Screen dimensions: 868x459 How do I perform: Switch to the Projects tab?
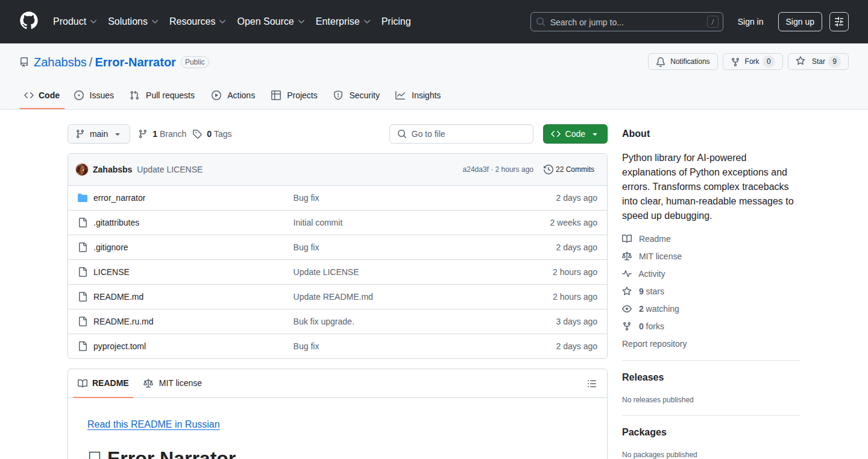point(294,95)
